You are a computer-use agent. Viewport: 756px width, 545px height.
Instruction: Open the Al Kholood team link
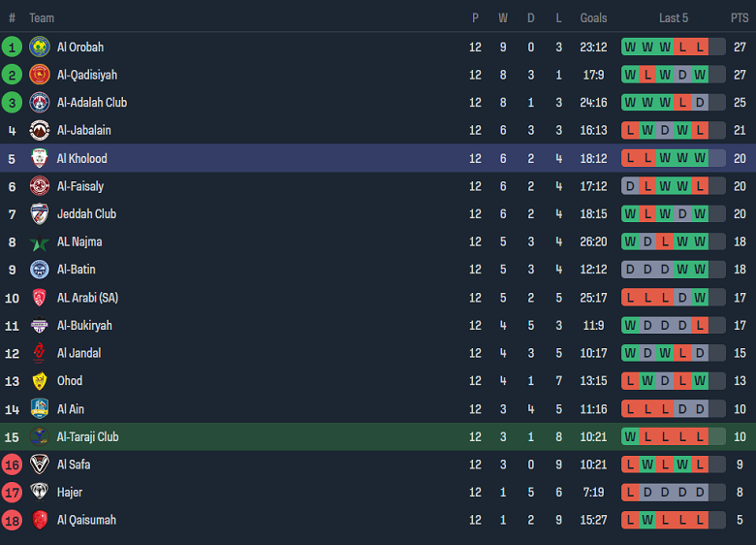point(82,159)
